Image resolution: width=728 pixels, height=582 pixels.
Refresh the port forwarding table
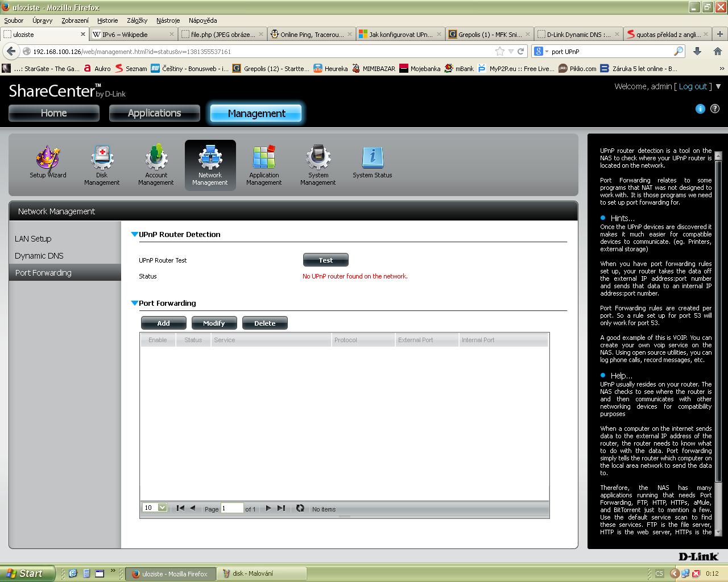[300, 508]
